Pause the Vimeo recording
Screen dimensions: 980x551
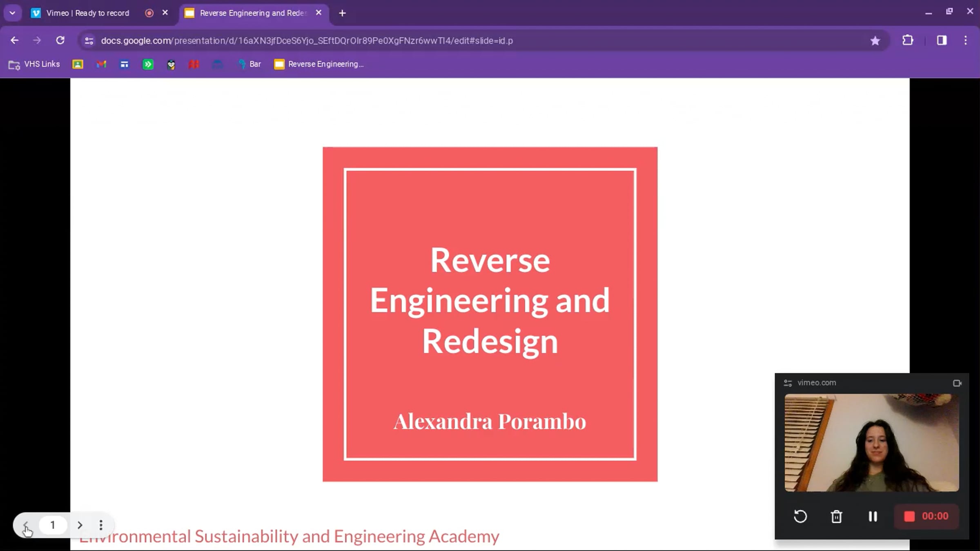(x=873, y=516)
